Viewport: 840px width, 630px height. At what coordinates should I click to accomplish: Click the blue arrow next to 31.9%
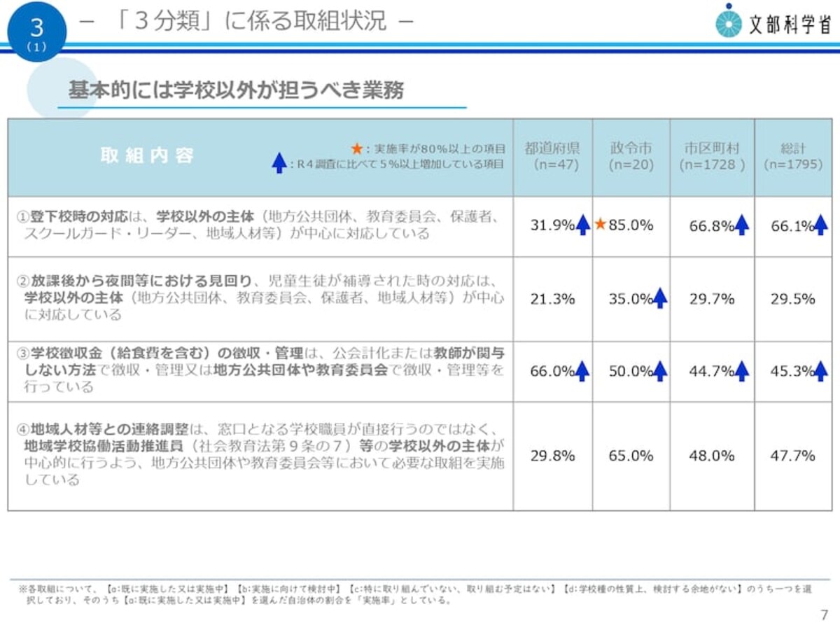tap(582, 225)
